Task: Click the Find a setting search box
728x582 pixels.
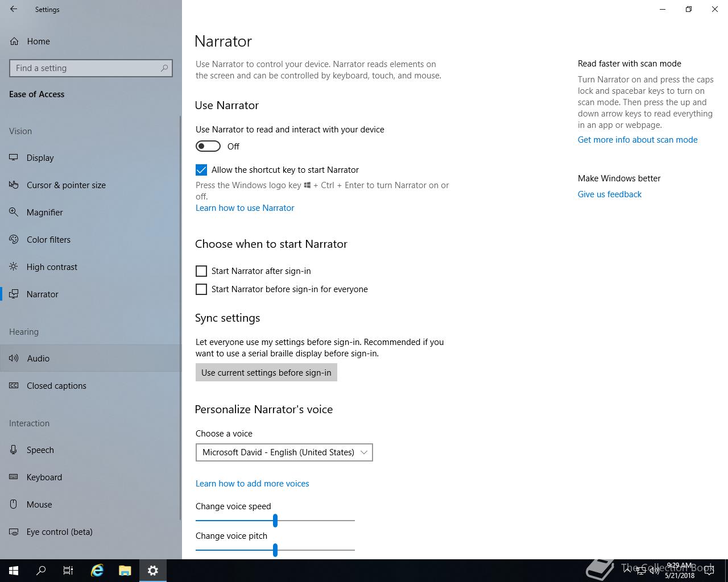Action: pos(91,68)
